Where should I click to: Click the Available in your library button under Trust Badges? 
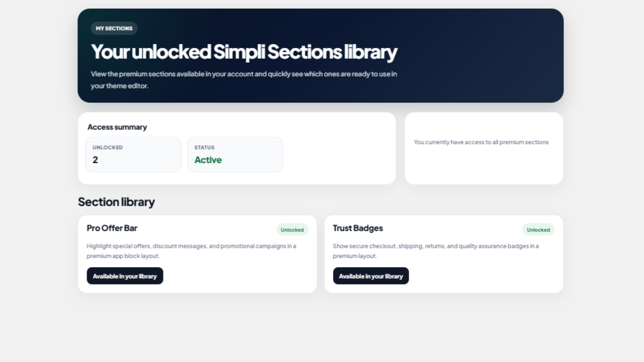click(x=371, y=276)
